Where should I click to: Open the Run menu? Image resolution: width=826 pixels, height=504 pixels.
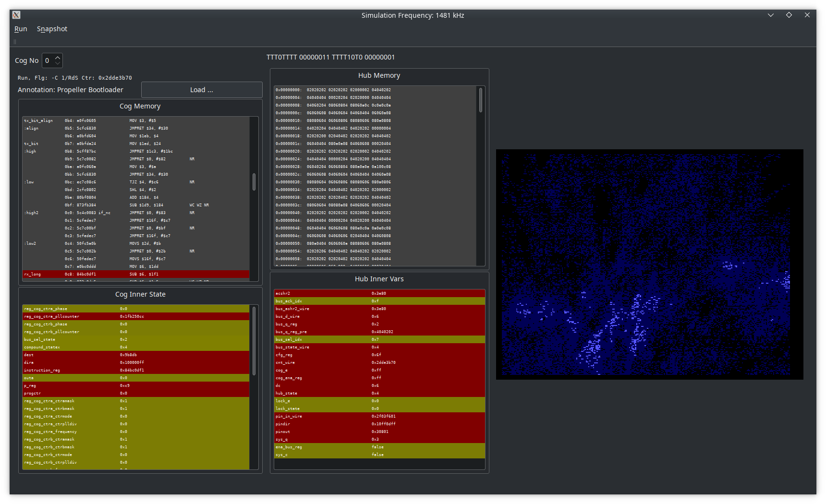pos(21,29)
